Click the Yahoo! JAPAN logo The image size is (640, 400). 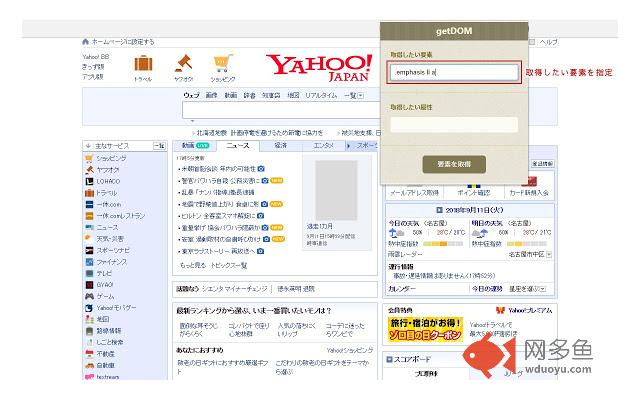(x=319, y=67)
